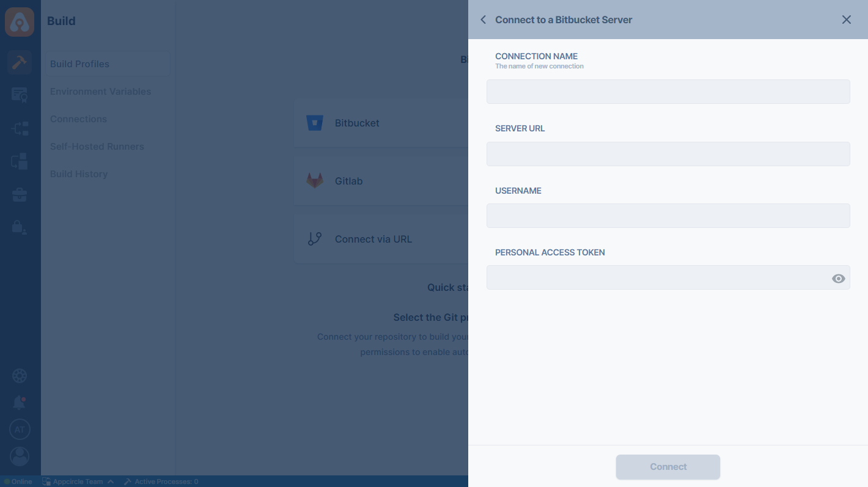868x487 pixels.
Task: Click the Connect via URL branch icon
Action: coord(315,239)
